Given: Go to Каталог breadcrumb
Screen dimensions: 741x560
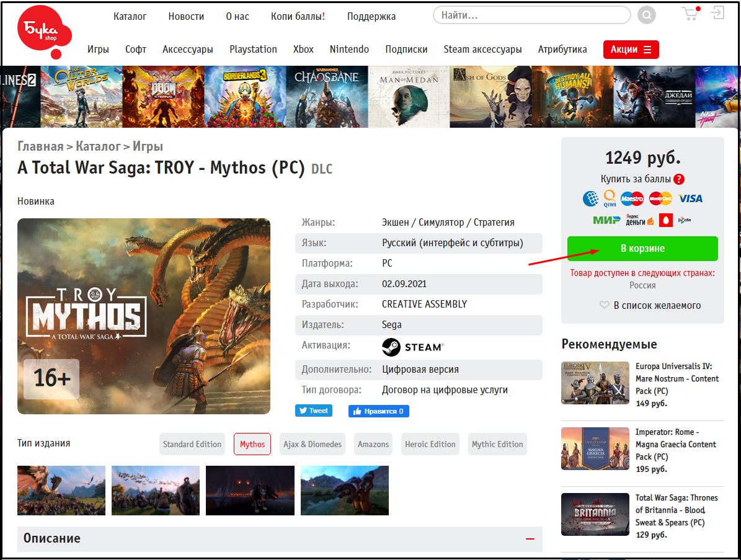Looking at the screenshot, I should click(x=99, y=146).
